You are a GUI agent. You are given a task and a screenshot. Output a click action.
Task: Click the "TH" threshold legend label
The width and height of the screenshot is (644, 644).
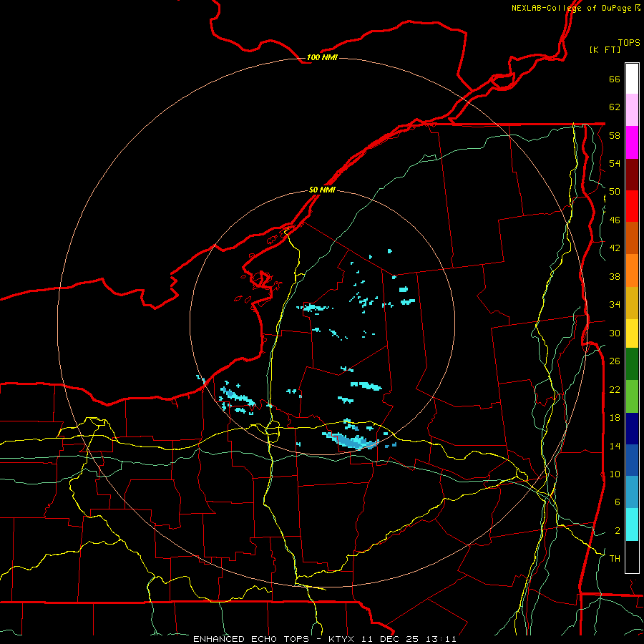coord(615,559)
